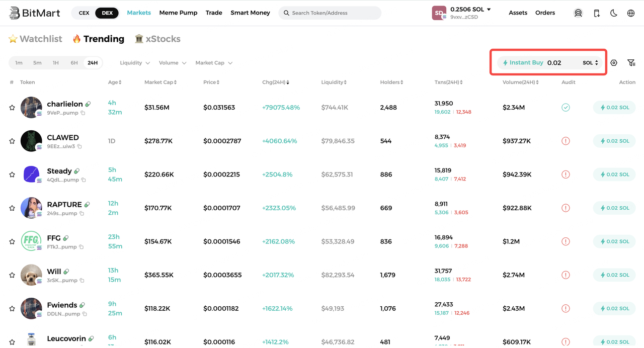Click Will audit warning icon
The height and width of the screenshot is (348, 644).
click(566, 275)
